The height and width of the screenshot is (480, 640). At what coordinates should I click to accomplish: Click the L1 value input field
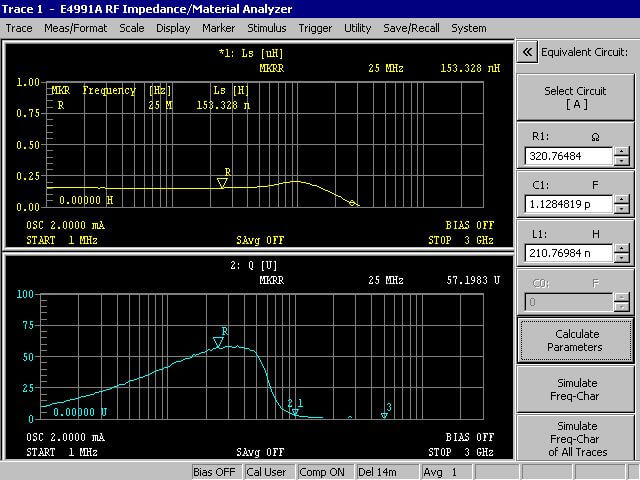tap(568, 253)
